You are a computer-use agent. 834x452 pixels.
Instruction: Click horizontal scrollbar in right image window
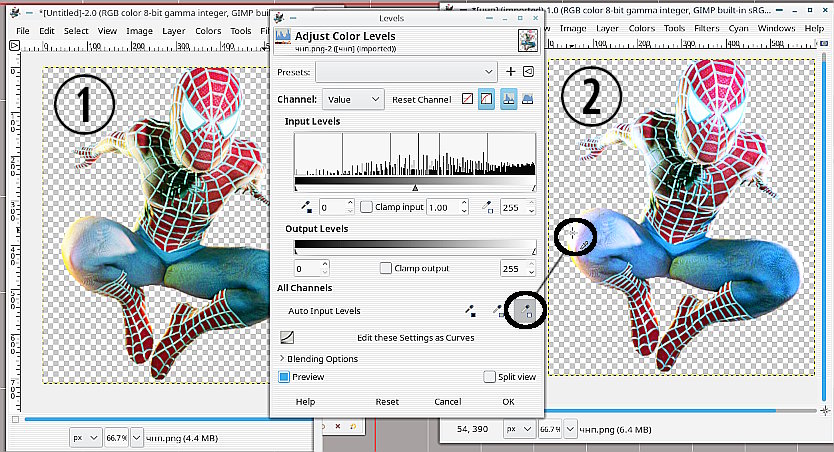click(x=660, y=411)
